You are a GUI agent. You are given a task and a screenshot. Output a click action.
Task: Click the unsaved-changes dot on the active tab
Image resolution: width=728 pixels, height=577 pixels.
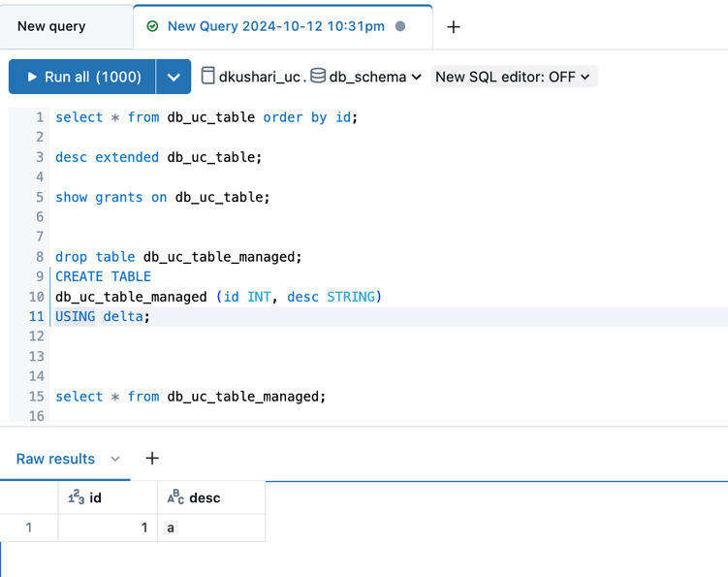pyautogui.click(x=400, y=27)
